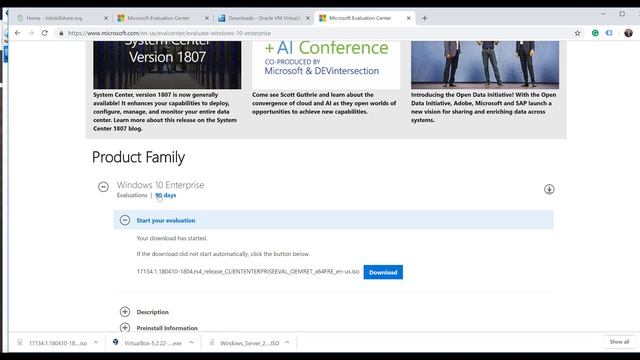This screenshot has width=640, height=360.
Task: Go back to the previous page
Action: point(18,33)
